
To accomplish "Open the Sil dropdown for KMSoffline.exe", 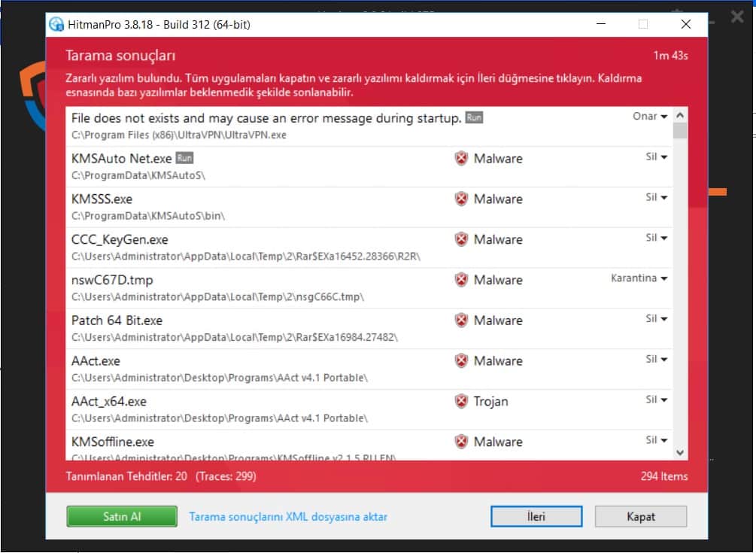I will coord(656,440).
